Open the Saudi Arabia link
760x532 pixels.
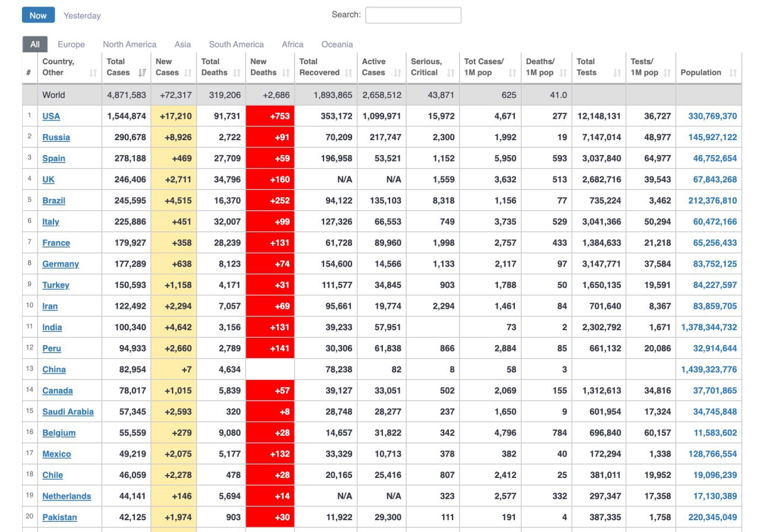pyautogui.click(x=68, y=411)
